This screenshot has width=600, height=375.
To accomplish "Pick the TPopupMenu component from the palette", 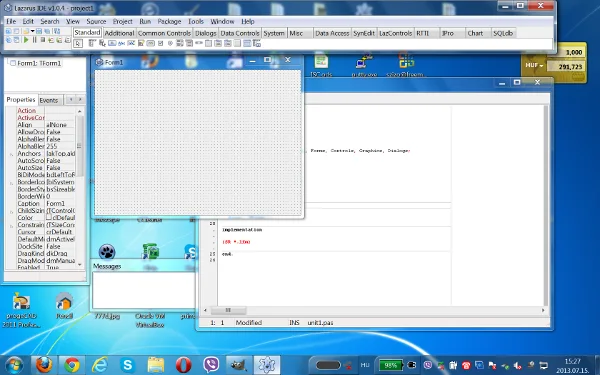I will [x=102, y=43].
